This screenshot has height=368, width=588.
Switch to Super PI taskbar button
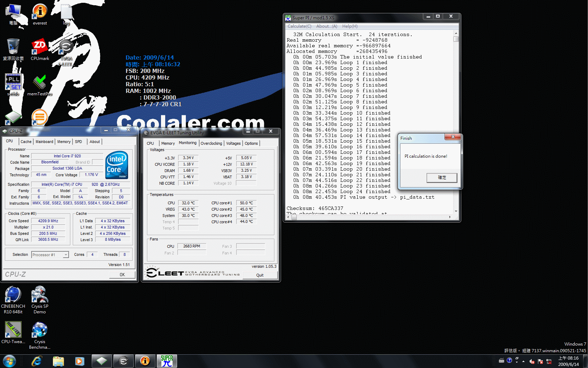[167, 361]
